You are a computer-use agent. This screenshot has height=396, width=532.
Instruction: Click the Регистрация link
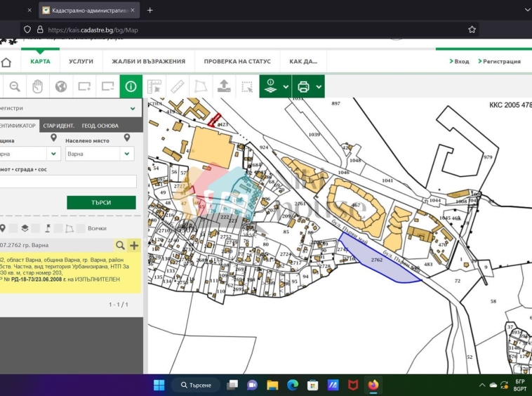pyautogui.click(x=502, y=61)
